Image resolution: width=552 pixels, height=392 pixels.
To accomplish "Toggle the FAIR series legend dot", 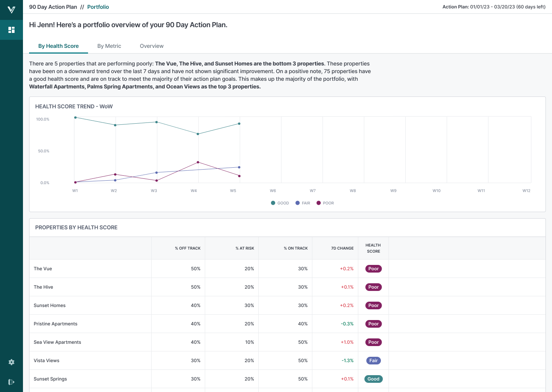I will (297, 203).
